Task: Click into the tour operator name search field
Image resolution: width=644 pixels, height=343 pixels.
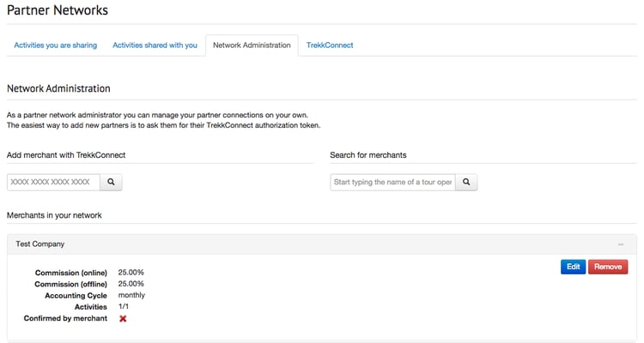Action: 392,183
